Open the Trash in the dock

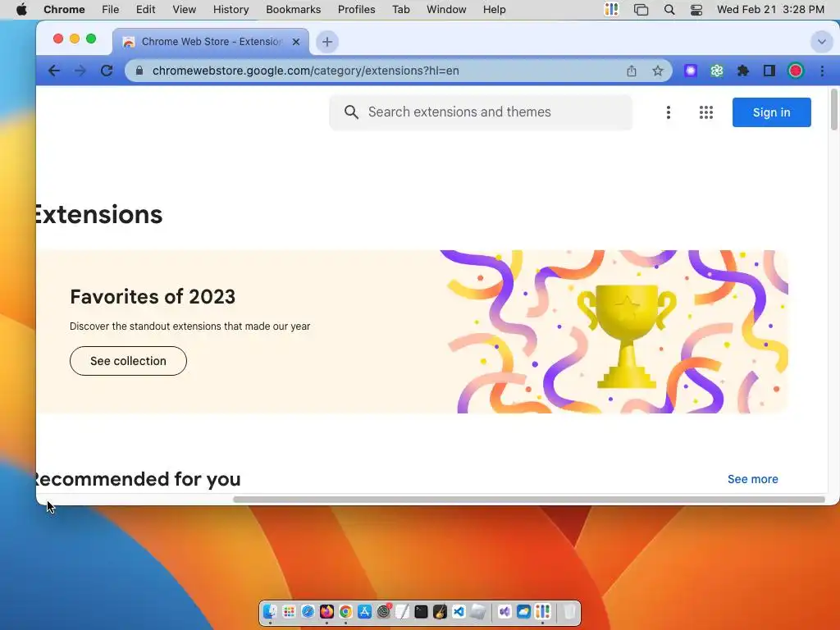point(569,611)
